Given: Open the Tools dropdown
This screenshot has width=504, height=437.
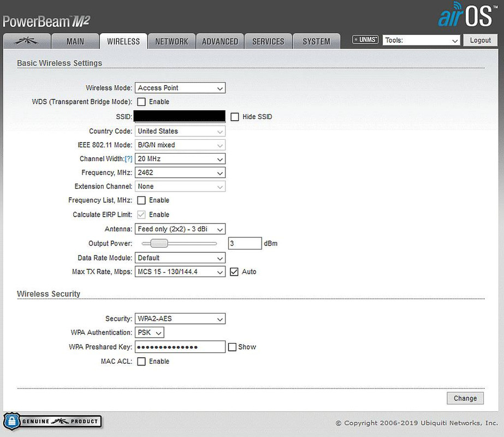Looking at the screenshot, I should (421, 40).
